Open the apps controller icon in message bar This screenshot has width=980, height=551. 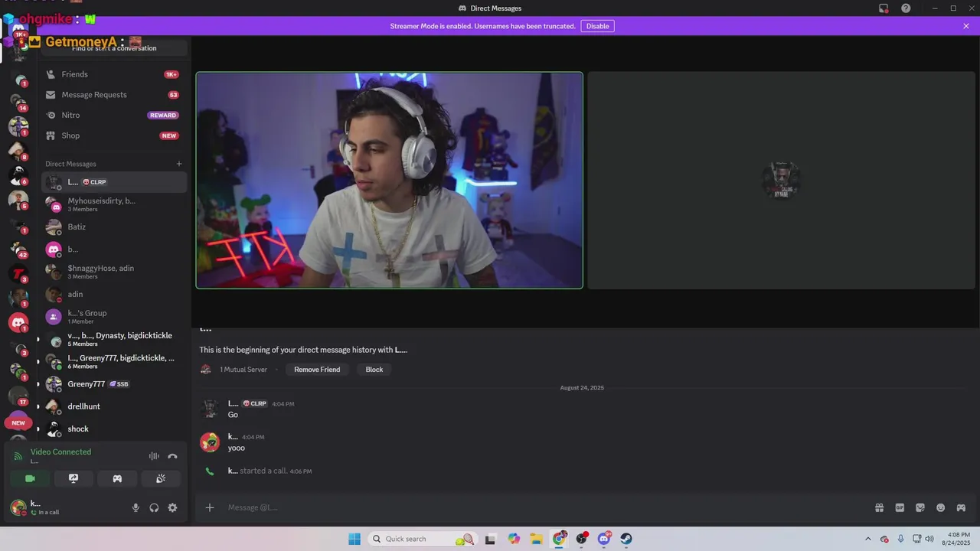pos(961,507)
